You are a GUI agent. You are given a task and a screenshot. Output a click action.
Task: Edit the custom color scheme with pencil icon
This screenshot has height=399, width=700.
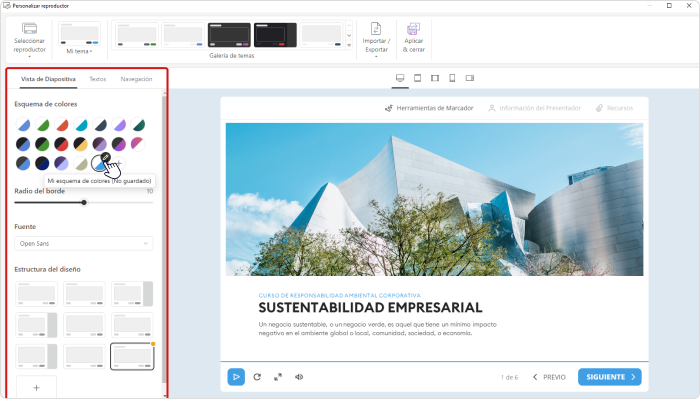point(105,157)
